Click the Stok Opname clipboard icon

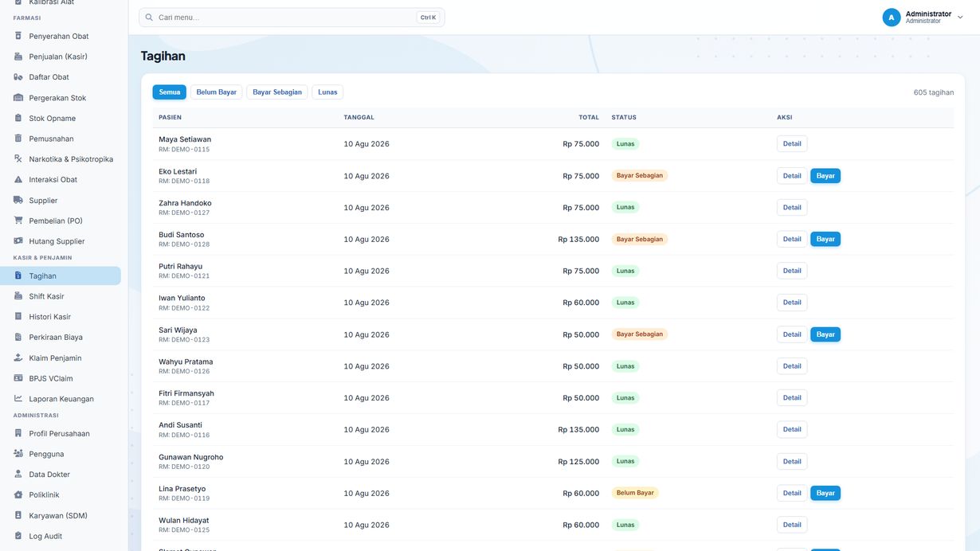click(x=18, y=119)
